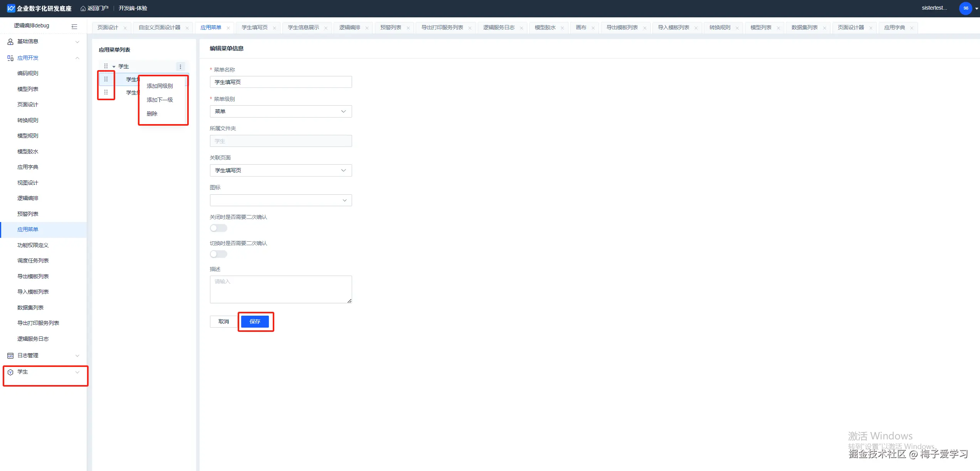The height and width of the screenshot is (471, 980).
Task: Open the 关联页面 dropdown
Action: coord(280,170)
